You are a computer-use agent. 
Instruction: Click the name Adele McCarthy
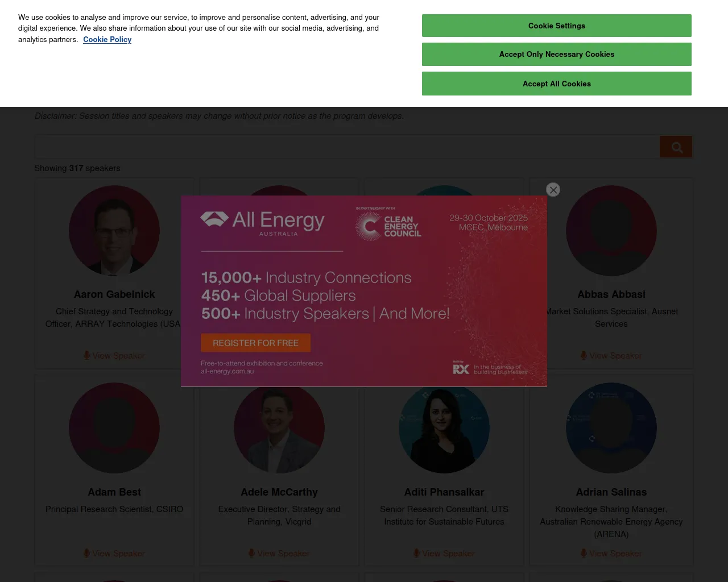pyautogui.click(x=279, y=492)
